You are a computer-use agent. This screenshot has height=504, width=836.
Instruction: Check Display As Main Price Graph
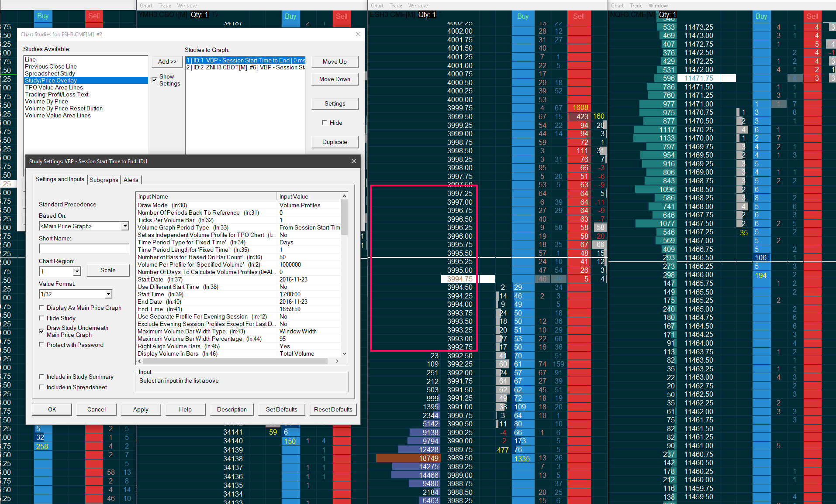(x=42, y=308)
